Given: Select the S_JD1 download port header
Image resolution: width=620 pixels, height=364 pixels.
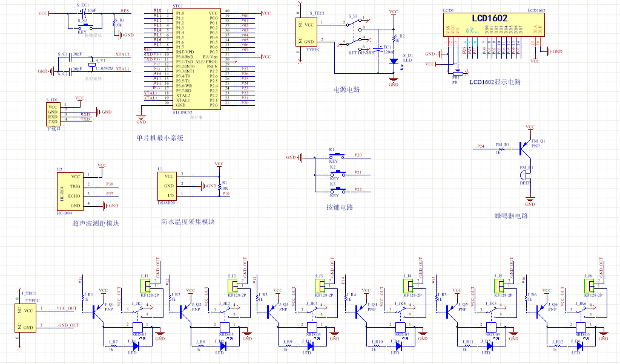Looking at the screenshot, I should point(53,114).
